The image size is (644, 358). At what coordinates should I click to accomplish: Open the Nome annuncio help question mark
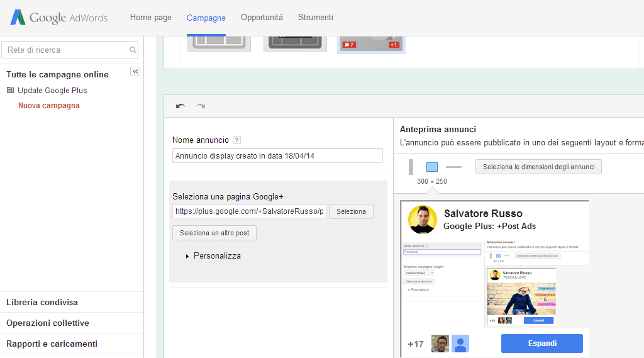(236, 140)
